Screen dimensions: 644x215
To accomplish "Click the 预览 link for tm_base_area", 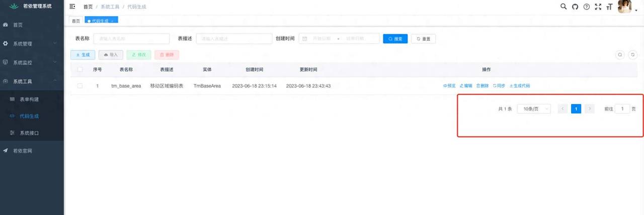I will pos(449,86).
